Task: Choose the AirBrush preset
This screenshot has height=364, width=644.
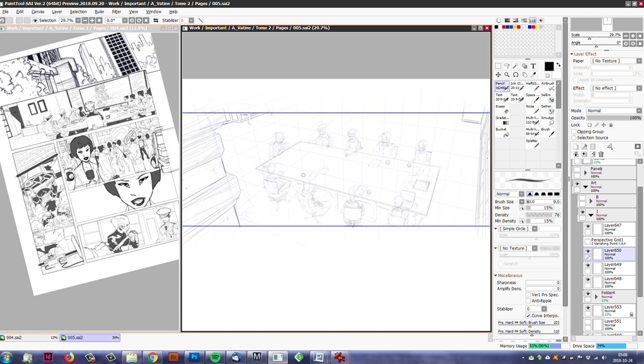Action: coord(548,86)
